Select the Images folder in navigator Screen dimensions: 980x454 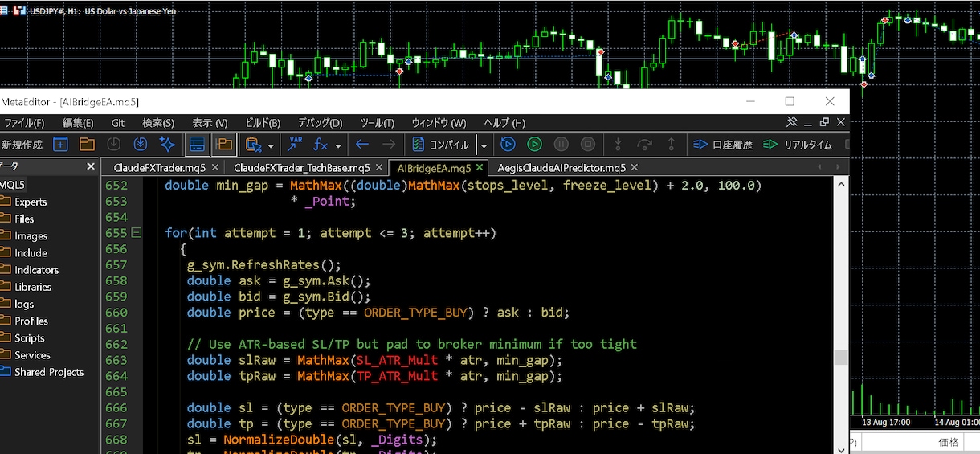31,236
